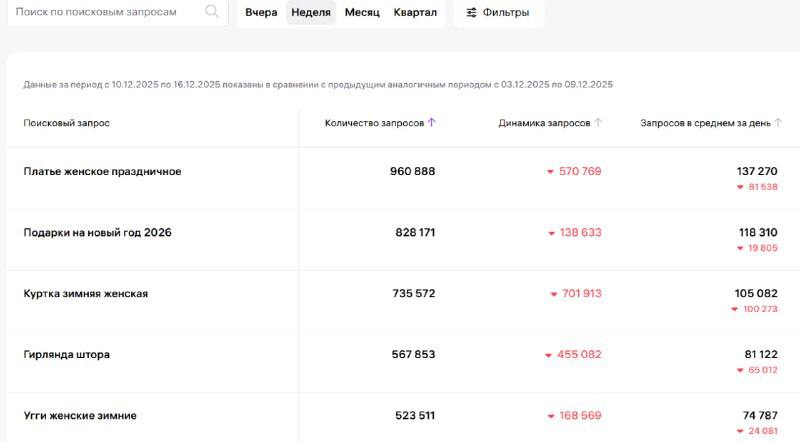Open query Платье женское праздничное
The height and width of the screenshot is (442, 800).
tap(102, 172)
